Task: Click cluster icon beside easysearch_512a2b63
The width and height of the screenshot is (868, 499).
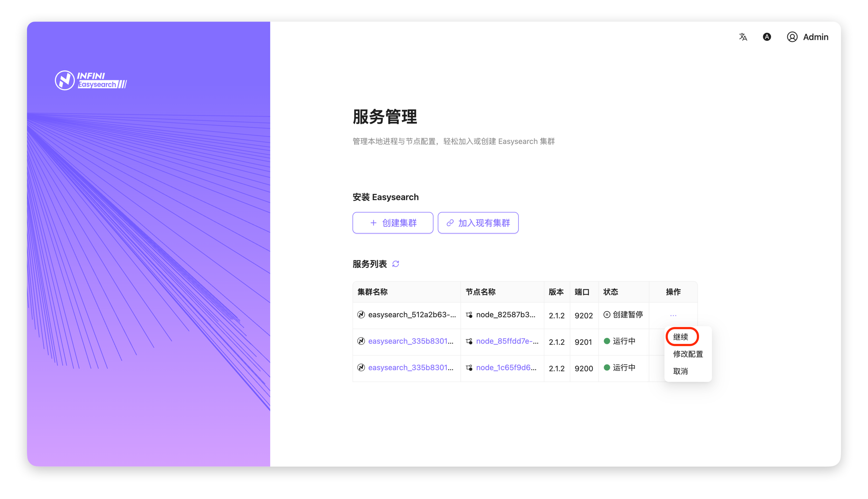Action: coord(361,315)
